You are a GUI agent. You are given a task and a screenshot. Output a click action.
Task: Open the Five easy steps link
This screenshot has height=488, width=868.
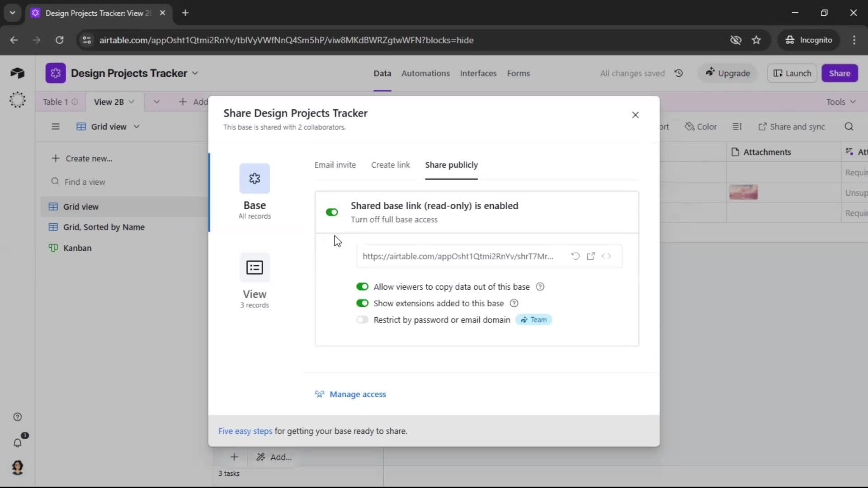pos(245,431)
